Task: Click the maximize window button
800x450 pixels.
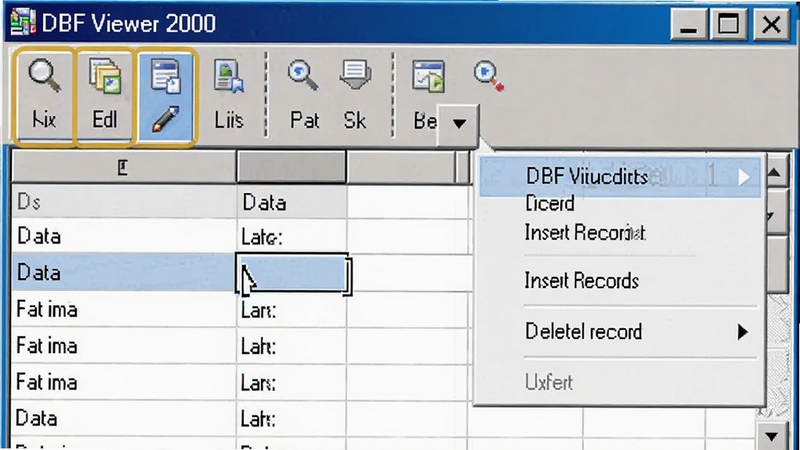Action: (x=728, y=24)
